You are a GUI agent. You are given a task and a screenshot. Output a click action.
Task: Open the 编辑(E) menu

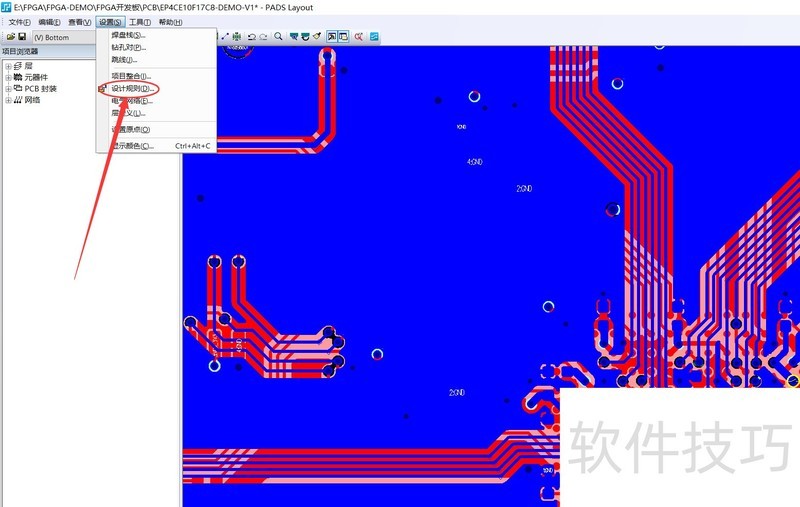(x=49, y=22)
